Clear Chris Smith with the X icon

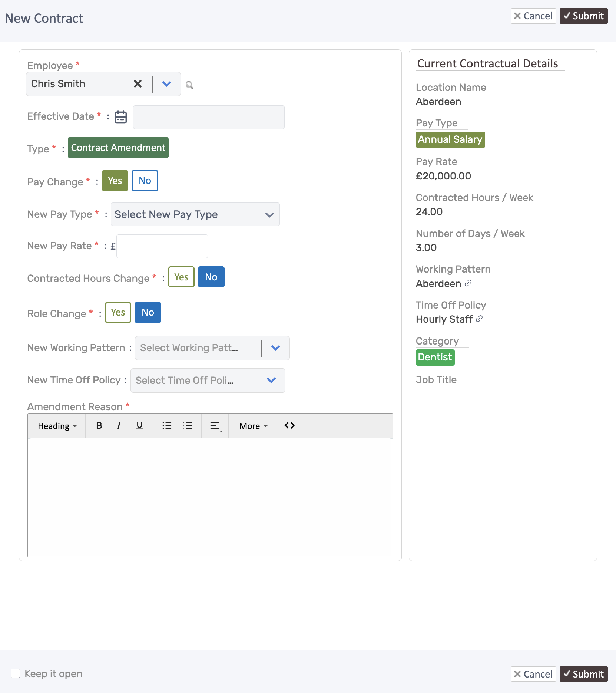(x=138, y=84)
